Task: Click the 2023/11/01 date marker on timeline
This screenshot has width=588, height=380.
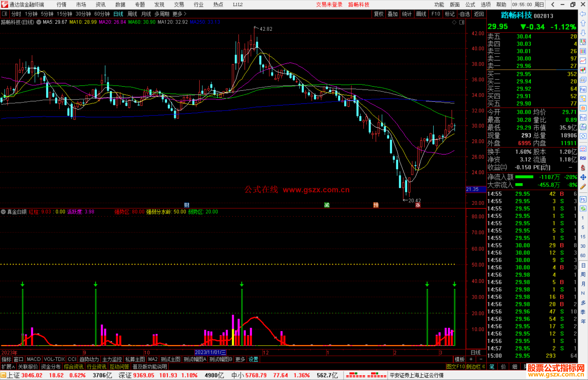Action: 210,352
